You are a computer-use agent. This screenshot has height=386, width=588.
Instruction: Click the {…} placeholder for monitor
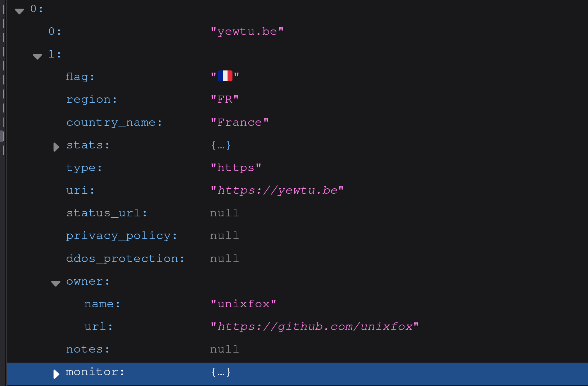tap(221, 372)
